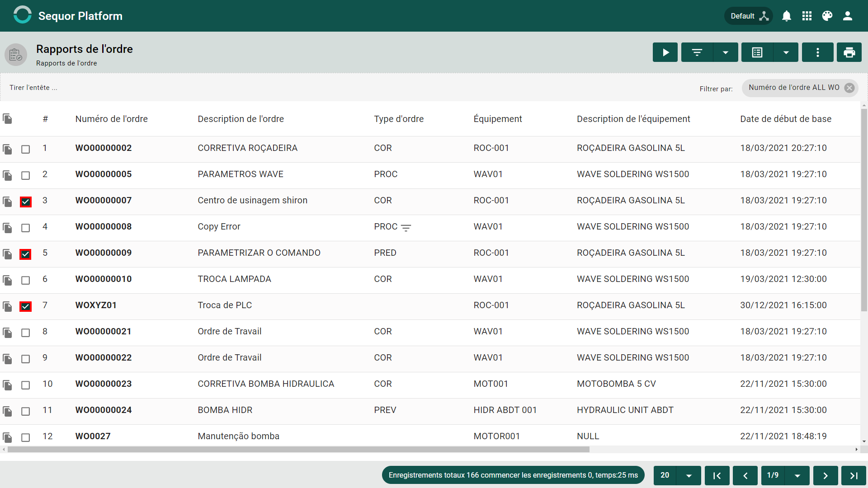868x488 pixels.
Task: Click the scroll down arrow of table
Action: 864,441
